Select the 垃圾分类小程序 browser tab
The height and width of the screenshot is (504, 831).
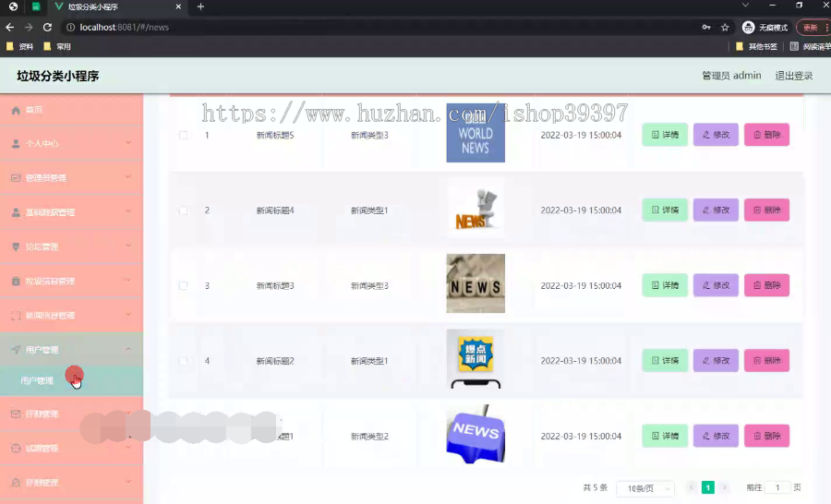click(117, 6)
